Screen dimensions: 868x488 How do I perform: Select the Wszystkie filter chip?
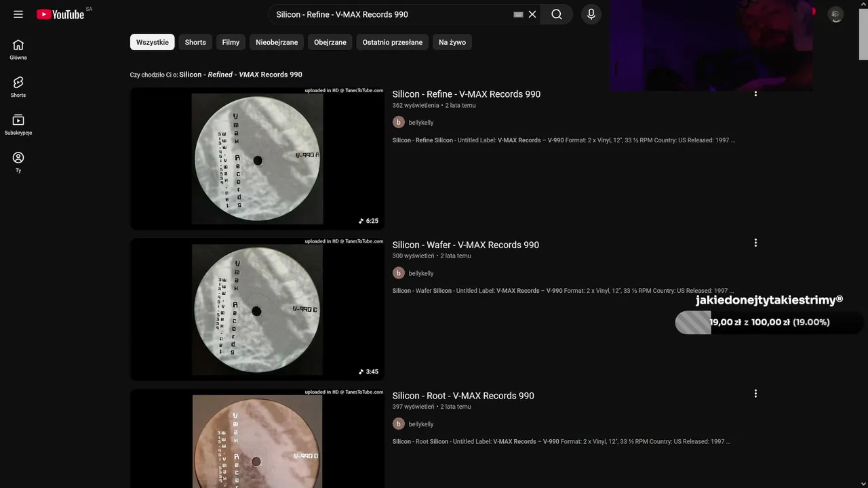point(153,42)
